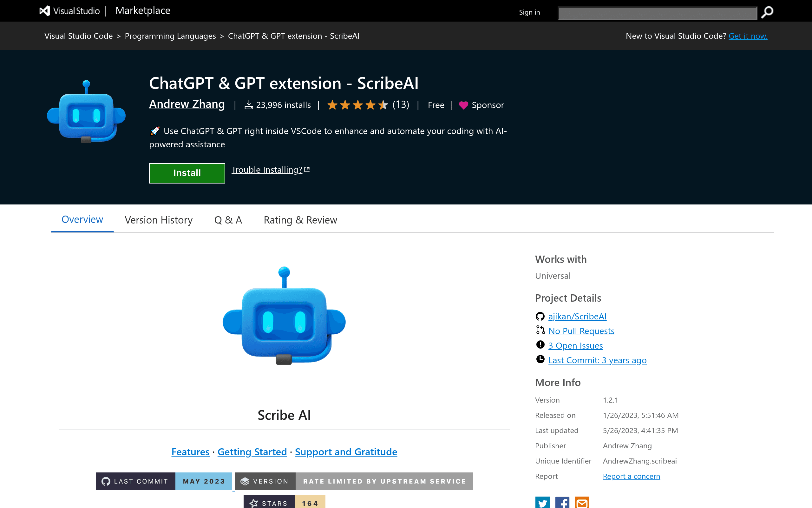Click Marketplace in the top header

[x=143, y=11]
